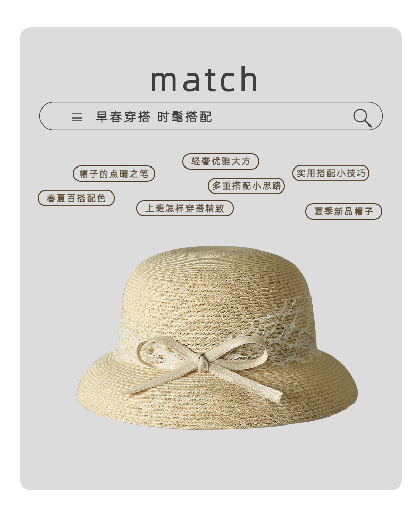Screen dimensions: 420x508
Task: Select the 轻奢优雅大方 tag
Action: (221, 161)
